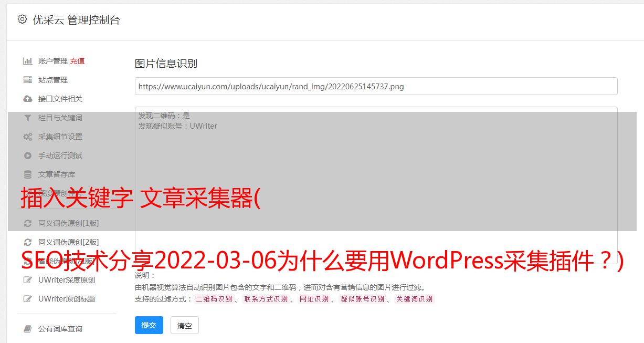Click the gear icon beside 优采云 管理控制台
This screenshot has width=644, height=343.
[22, 19]
